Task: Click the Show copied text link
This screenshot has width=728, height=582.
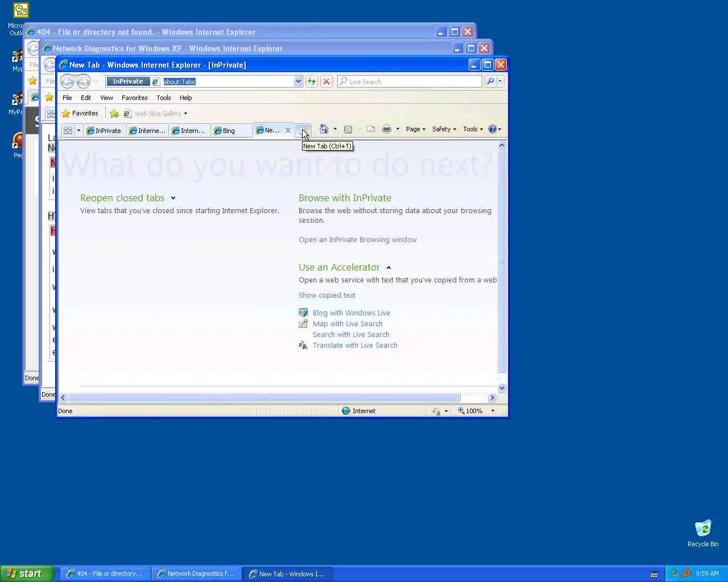Action: (x=327, y=296)
